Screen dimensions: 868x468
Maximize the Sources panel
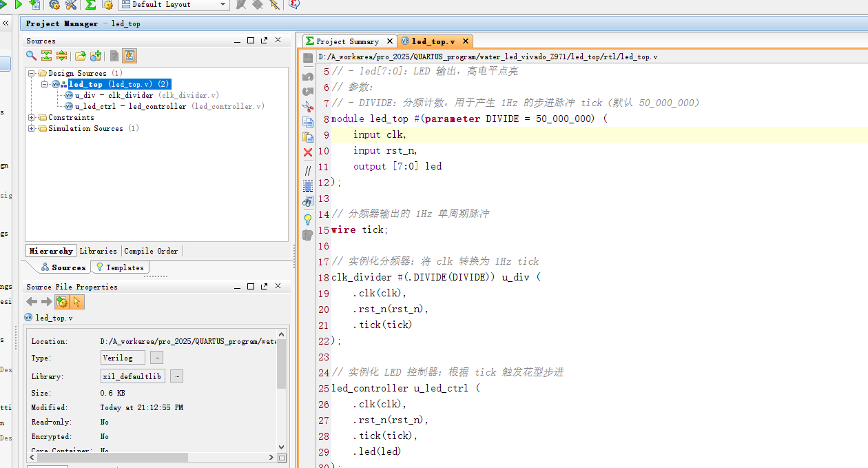(x=251, y=41)
